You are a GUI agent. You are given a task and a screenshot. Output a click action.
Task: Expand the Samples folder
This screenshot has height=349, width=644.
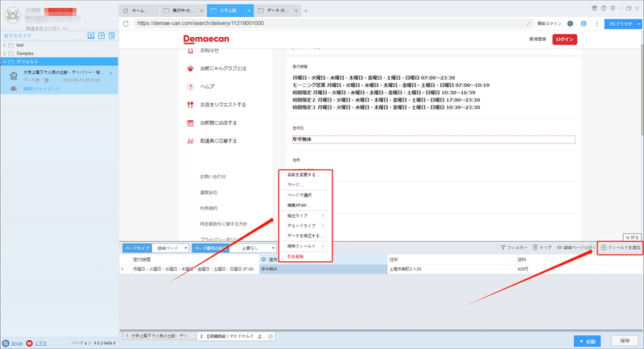tap(5, 53)
